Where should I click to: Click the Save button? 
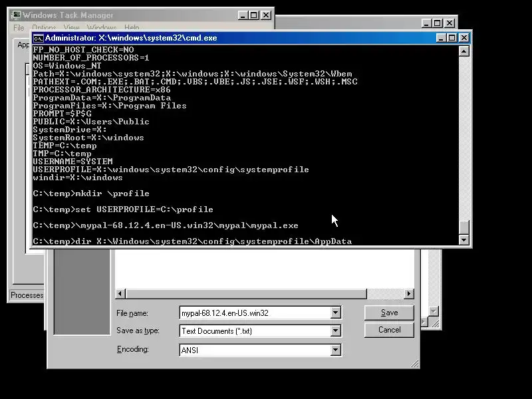click(389, 313)
